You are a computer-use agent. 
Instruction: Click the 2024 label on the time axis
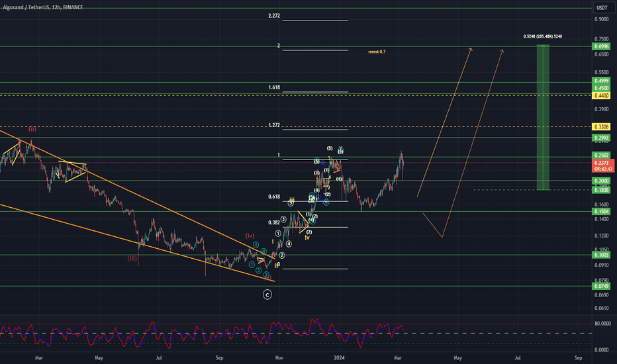pyautogui.click(x=339, y=357)
